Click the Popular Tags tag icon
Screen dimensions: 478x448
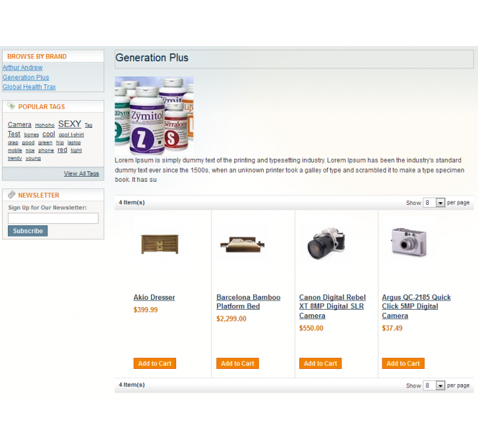[x=11, y=106]
